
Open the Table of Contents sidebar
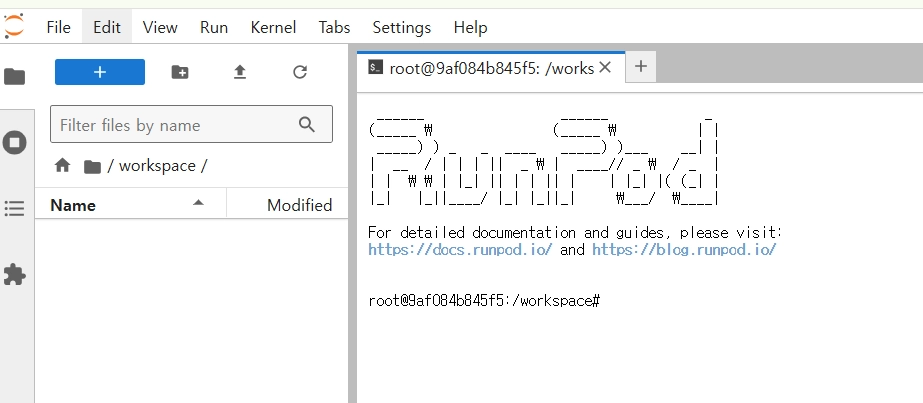pyautogui.click(x=15, y=208)
